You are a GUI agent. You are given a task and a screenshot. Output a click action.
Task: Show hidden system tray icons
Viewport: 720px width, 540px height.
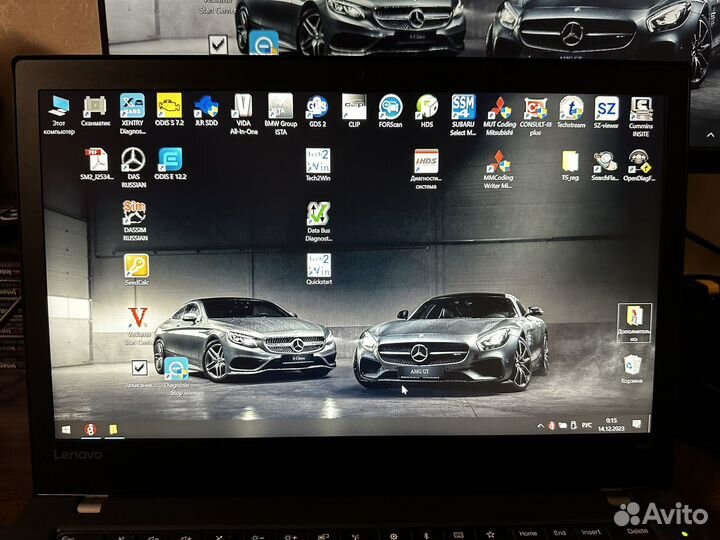pyautogui.click(x=541, y=426)
